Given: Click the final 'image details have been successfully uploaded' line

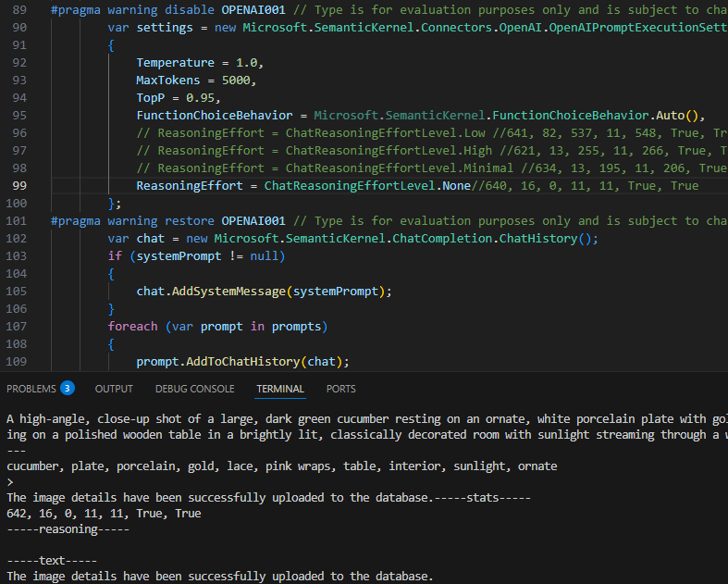Looking at the screenshot, I should (219, 577).
